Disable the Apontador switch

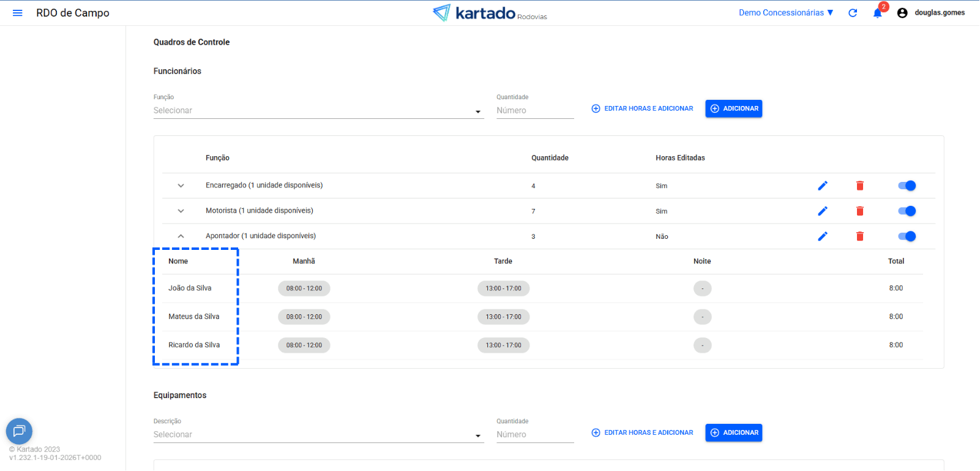pos(907,236)
